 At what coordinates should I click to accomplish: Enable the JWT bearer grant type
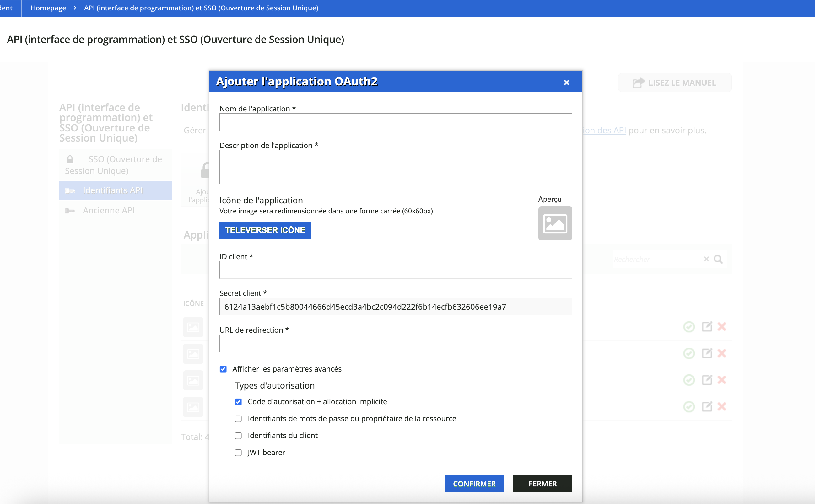(238, 453)
